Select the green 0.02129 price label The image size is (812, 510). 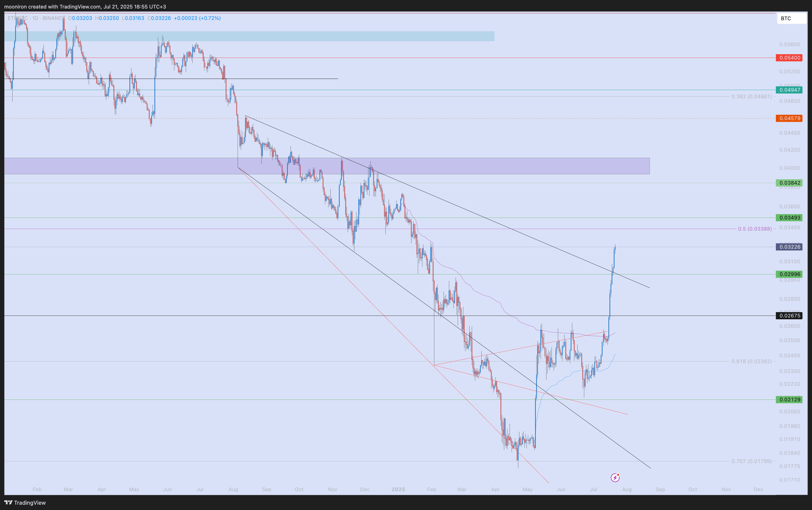789,400
